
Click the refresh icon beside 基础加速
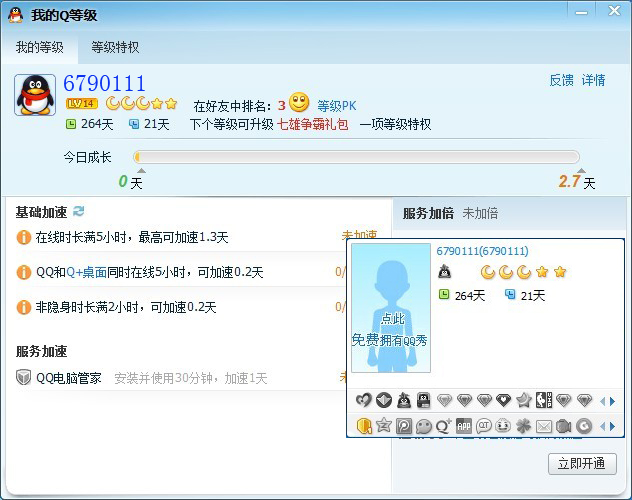(x=79, y=211)
